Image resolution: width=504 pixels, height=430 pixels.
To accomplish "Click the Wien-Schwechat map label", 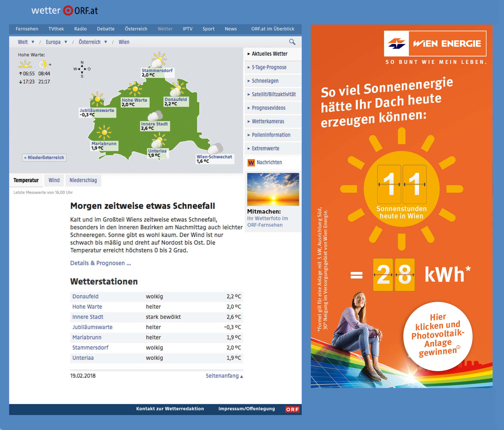I will point(215,159).
